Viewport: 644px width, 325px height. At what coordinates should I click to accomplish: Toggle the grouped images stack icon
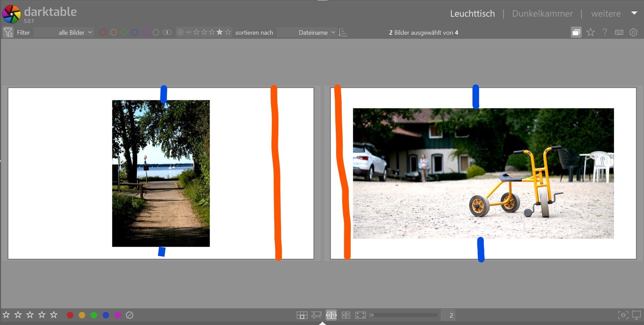click(x=576, y=32)
